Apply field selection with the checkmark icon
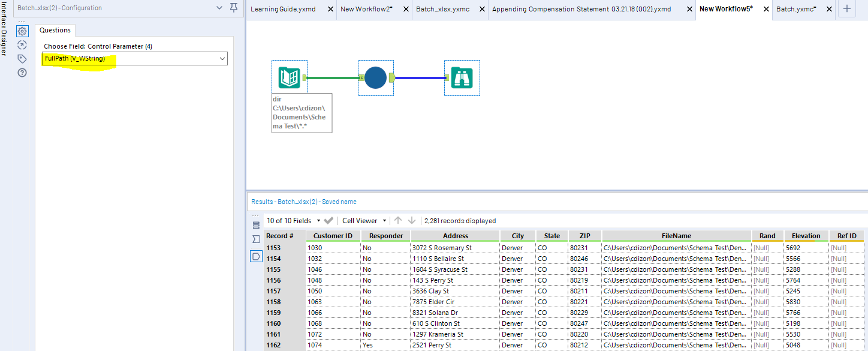This screenshot has width=868, height=351. coord(328,220)
